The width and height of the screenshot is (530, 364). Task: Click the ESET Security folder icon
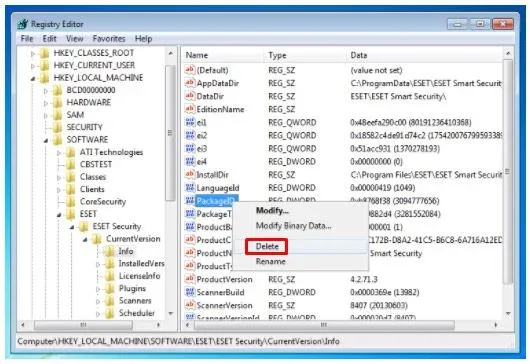click(x=83, y=226)
